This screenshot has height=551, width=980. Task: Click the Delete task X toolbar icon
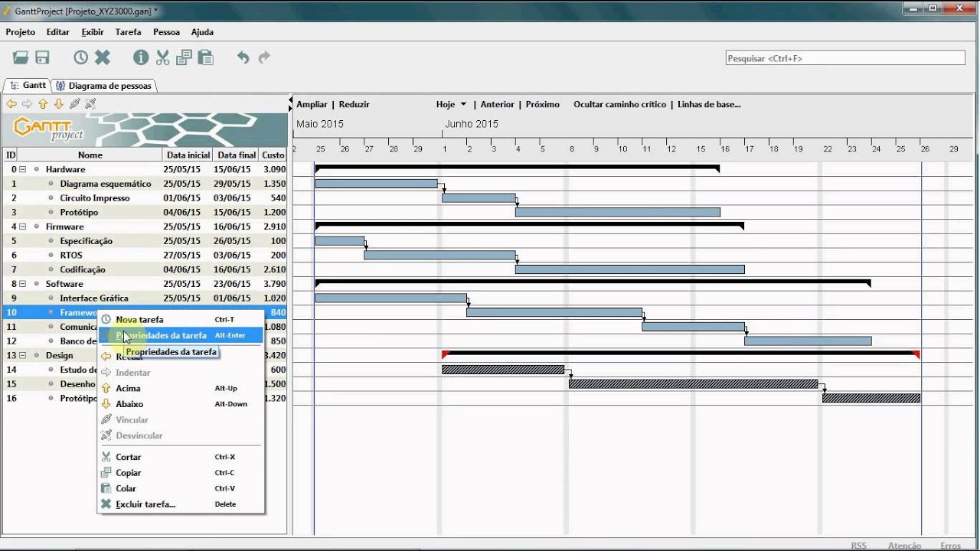(103, 57)
